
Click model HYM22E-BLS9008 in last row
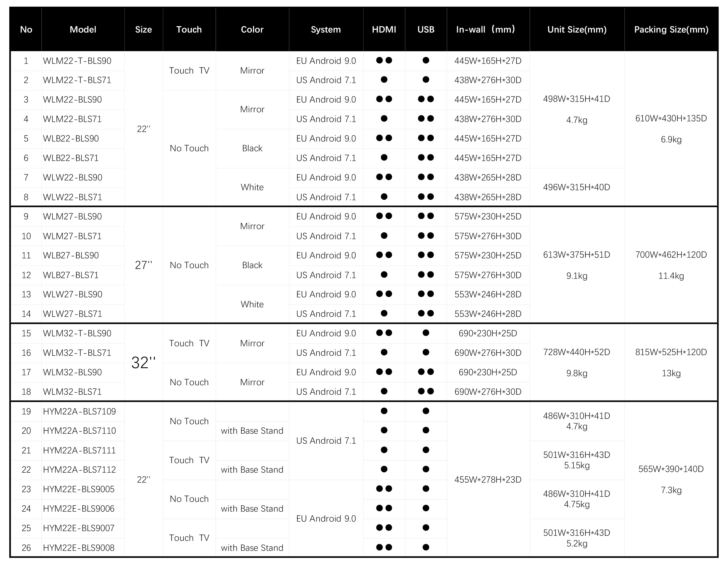coord(79,548)
